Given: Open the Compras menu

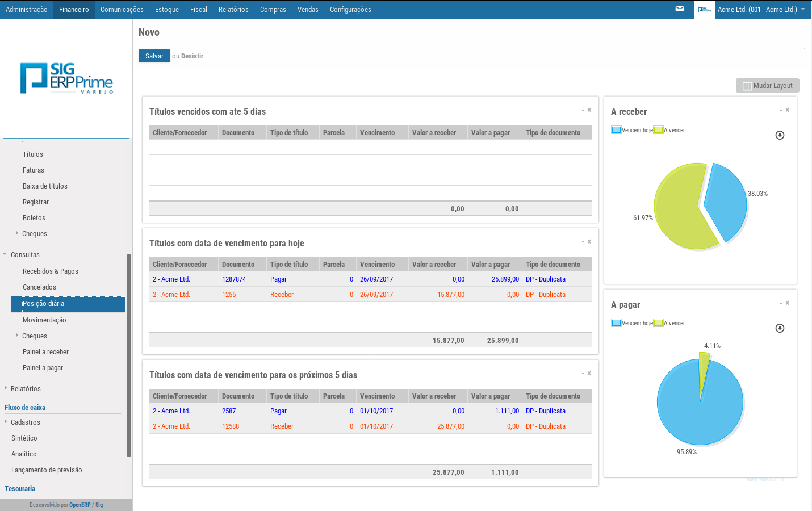Looking at the screenshot, I should (x=273, y=10).
